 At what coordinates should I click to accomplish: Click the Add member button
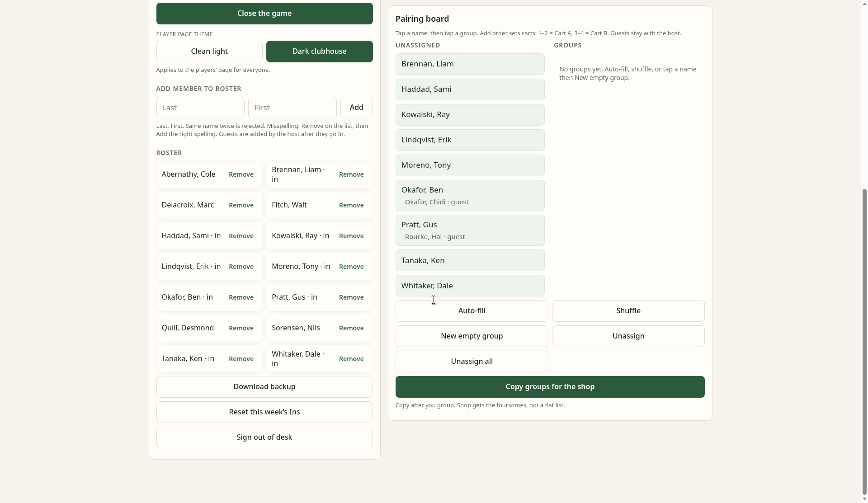[x=357, y=108]
